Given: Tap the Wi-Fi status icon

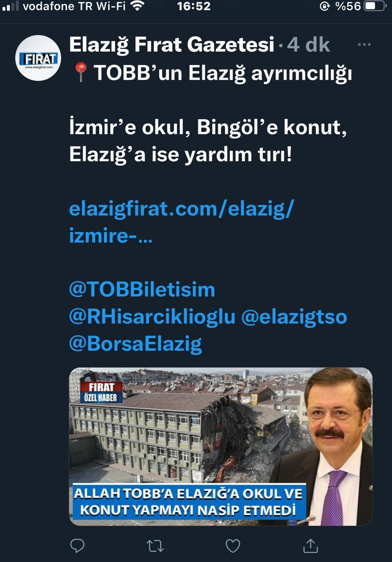Looking at the screenshot, I should click(x=138, y=7).
